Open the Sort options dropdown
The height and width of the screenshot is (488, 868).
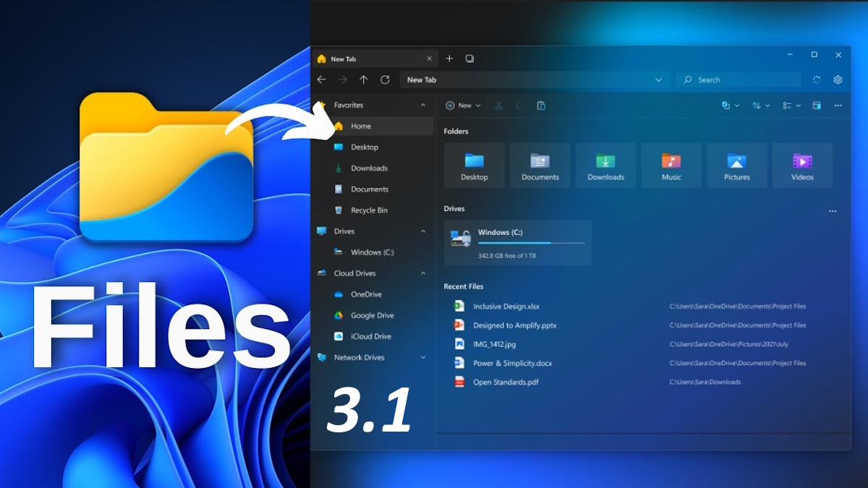[x=761, y=106]
